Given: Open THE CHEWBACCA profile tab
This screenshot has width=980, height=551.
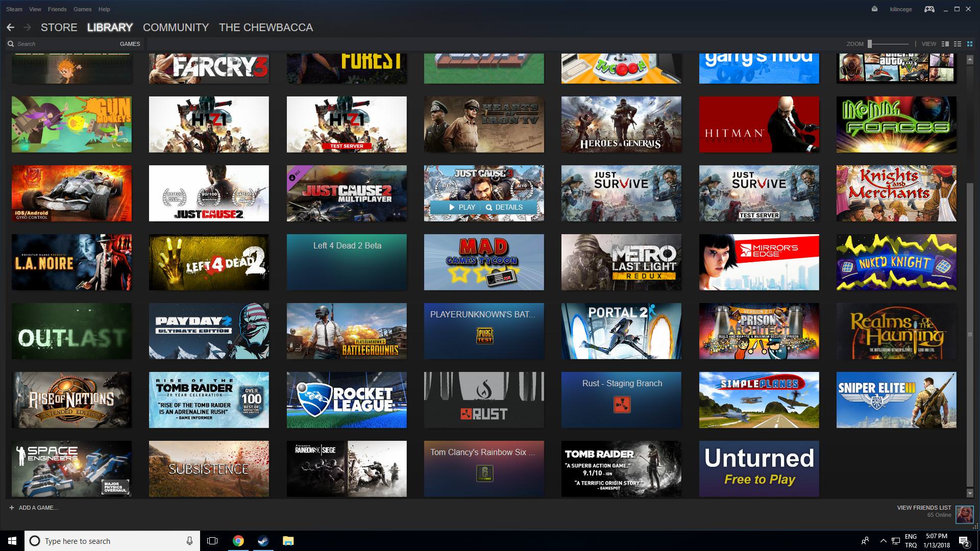Looking at the screenshot, I should (266, 28).
